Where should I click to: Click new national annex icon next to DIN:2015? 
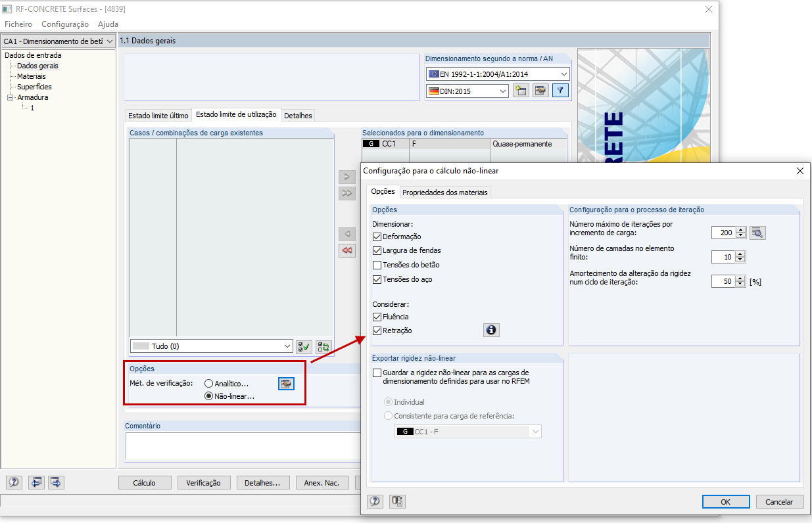click(521, 91)
